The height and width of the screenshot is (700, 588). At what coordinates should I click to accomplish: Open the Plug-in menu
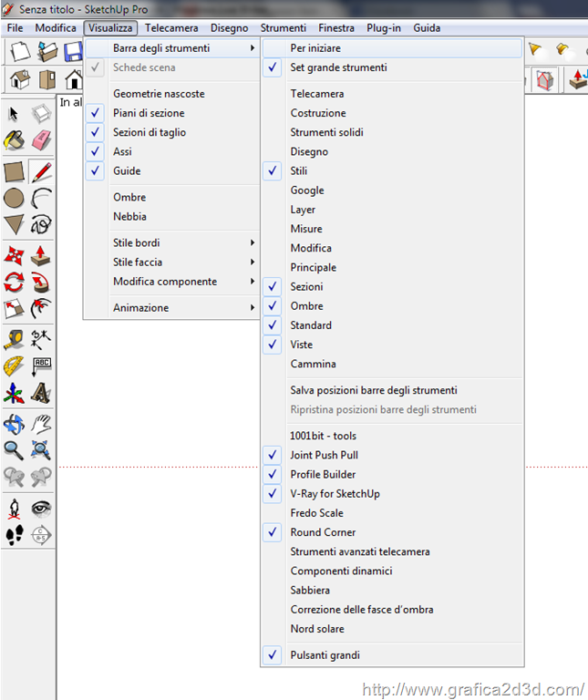coord(384,28)
